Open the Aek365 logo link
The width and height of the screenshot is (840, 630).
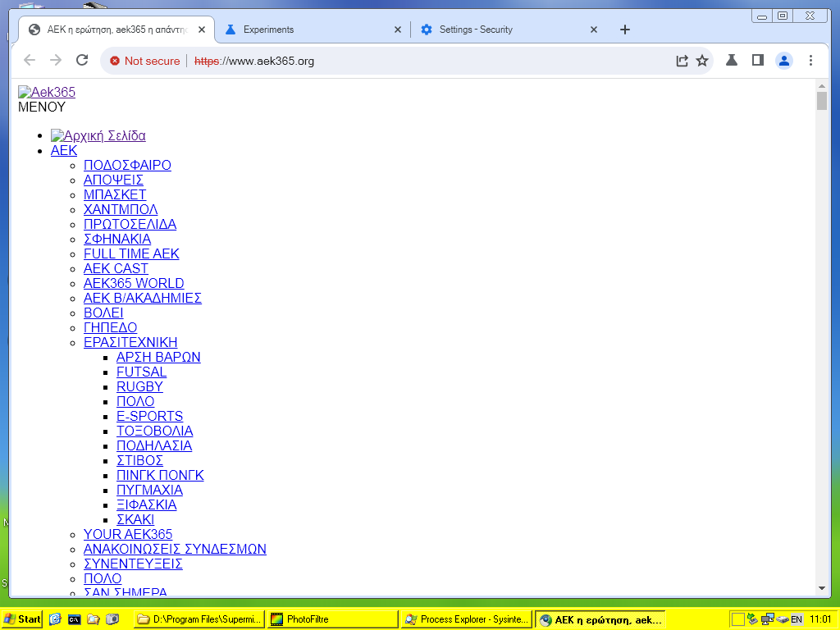pyautogui.click(x=47, y=92)
